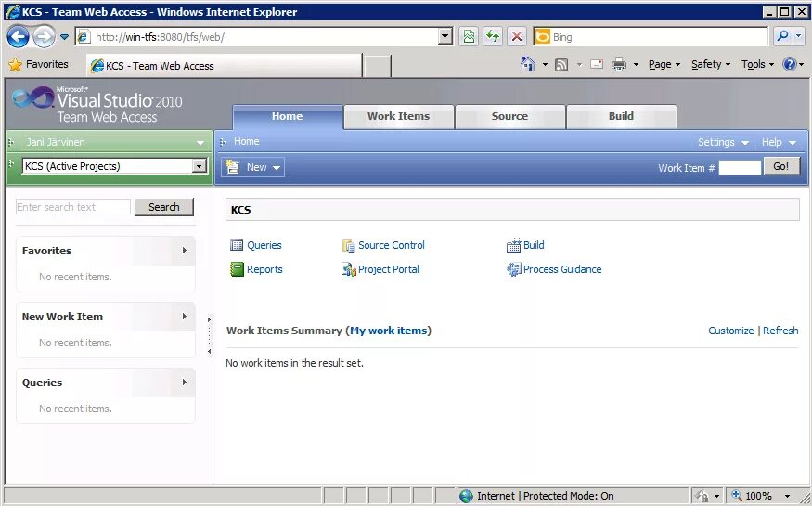Click the Project Portal icon
This screenshot has height=506, width=812.
click(x=349, y=269)
